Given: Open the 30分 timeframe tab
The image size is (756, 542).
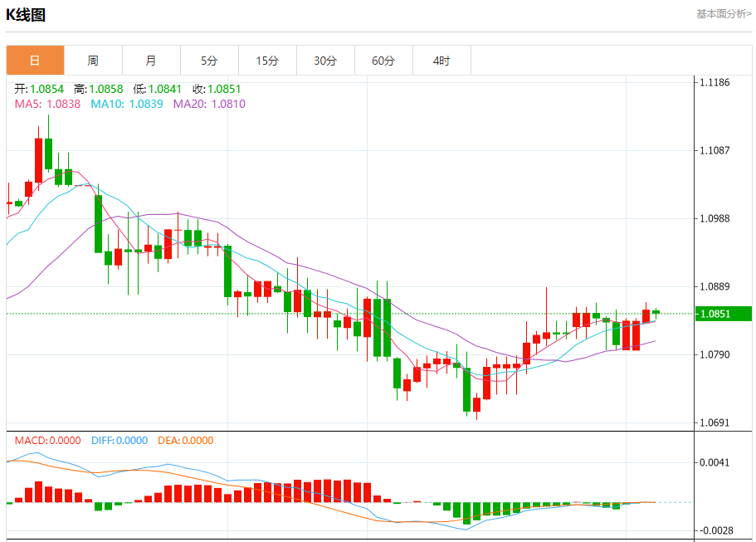Looking at the screenshot, I should (x=325, y=61).
